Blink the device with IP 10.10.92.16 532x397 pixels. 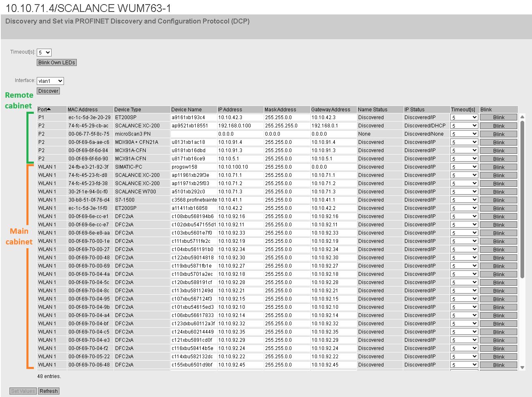(x=499, y=216)
